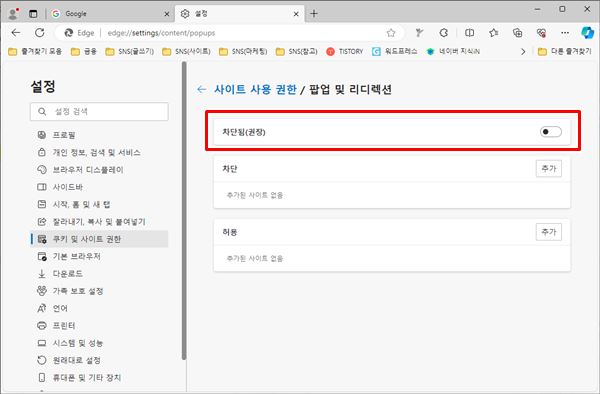Go back using arrow beside 사이트 사용 권한
This screenshot has height=394, width=600.
click(x=201, y=90)
